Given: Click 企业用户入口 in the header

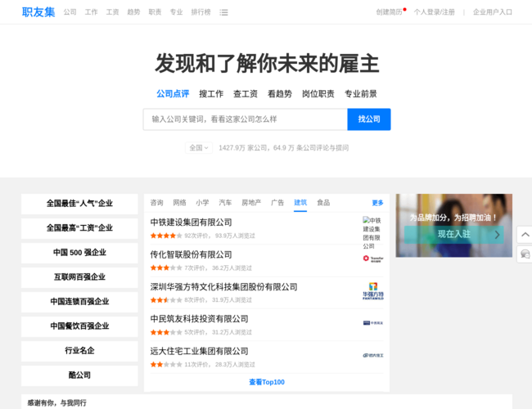Looking at the screenshot, I should tap(493, 12).
